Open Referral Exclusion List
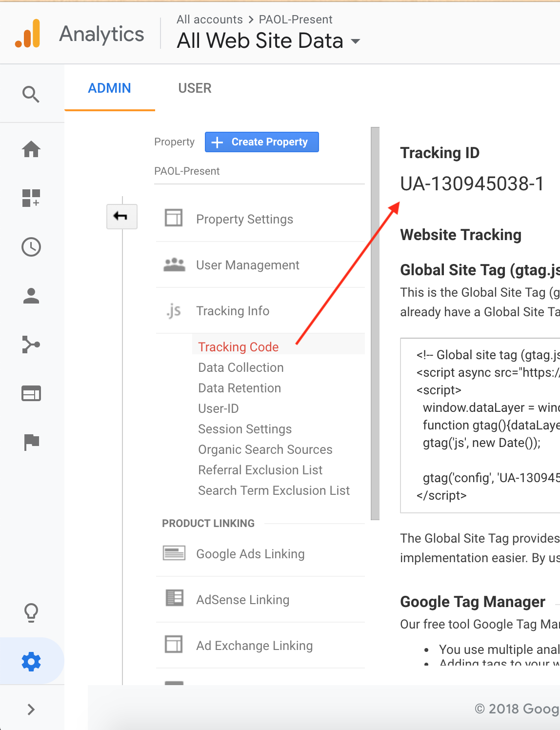560x730 pixels. pos(260,470)
